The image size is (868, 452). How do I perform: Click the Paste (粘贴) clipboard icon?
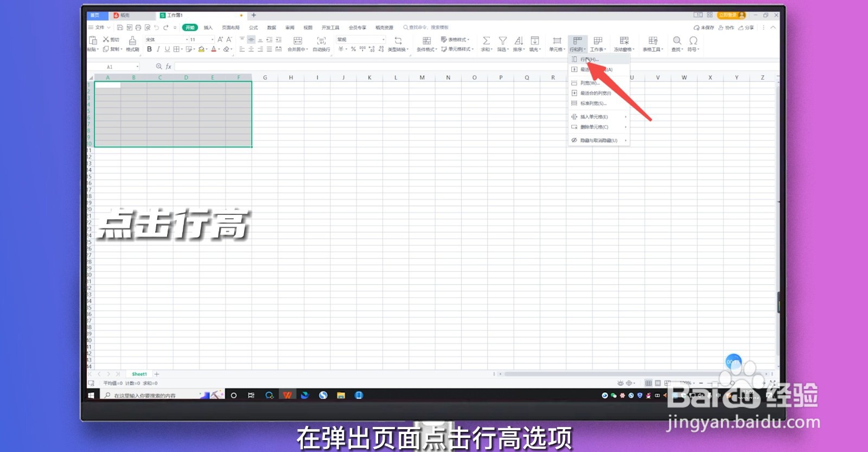tap(93, 41)
